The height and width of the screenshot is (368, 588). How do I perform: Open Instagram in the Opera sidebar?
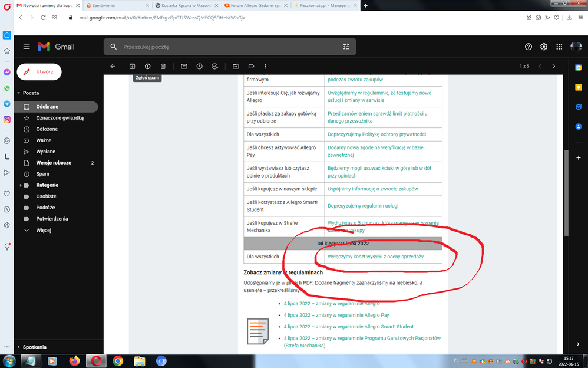pyautogui.click(x=6, y=120)
